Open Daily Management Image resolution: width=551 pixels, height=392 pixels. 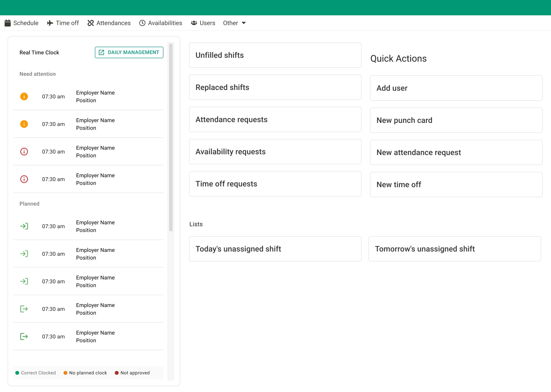click(129, 52)
